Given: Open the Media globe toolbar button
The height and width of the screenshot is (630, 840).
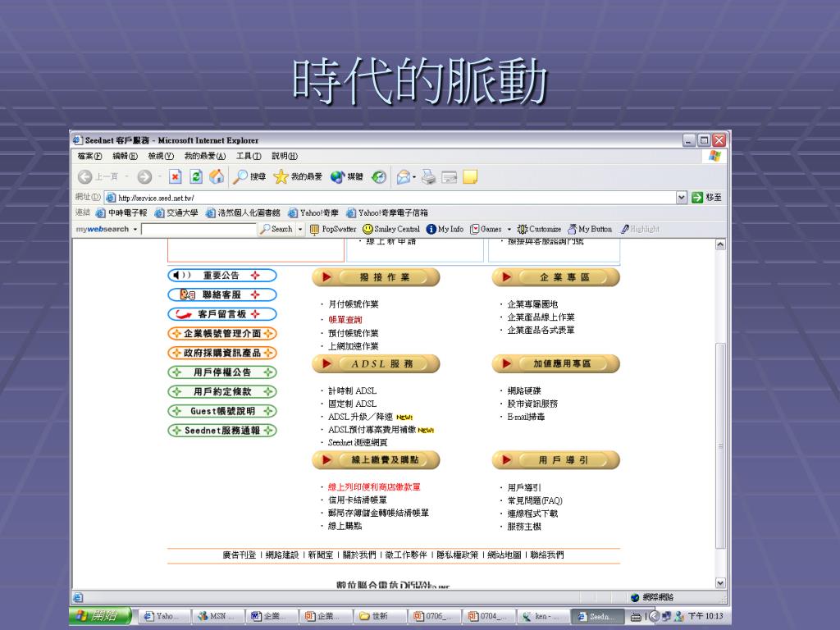Looking at the screenshot, I should 347,177.
